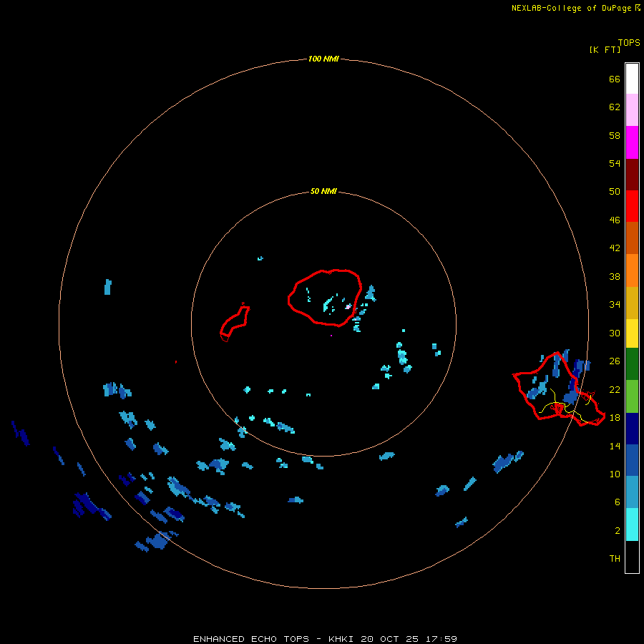Click the '42' legend value
Image resolution: width=644 pixels, height=644 pixels.
click(x=615, y=248)
